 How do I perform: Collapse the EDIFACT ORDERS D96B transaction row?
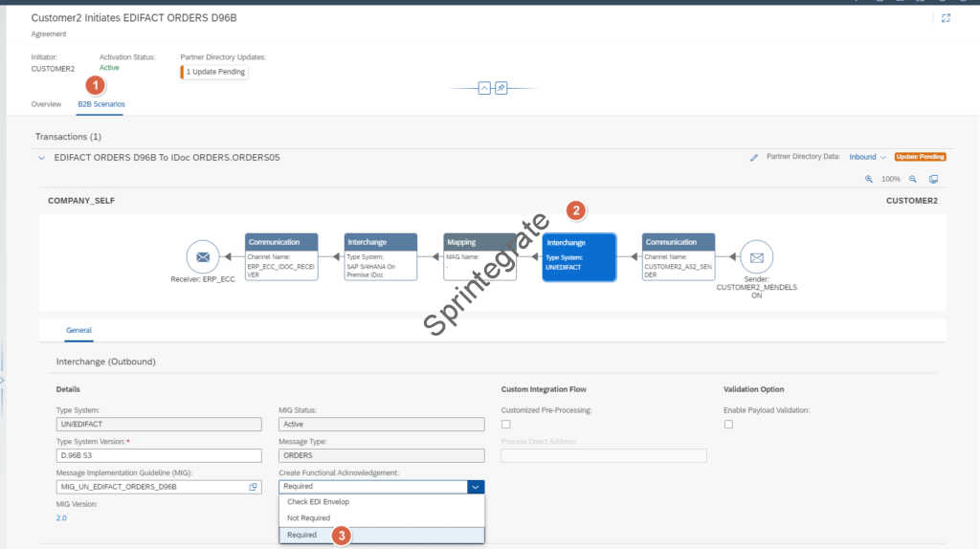[x=41, y=158]
